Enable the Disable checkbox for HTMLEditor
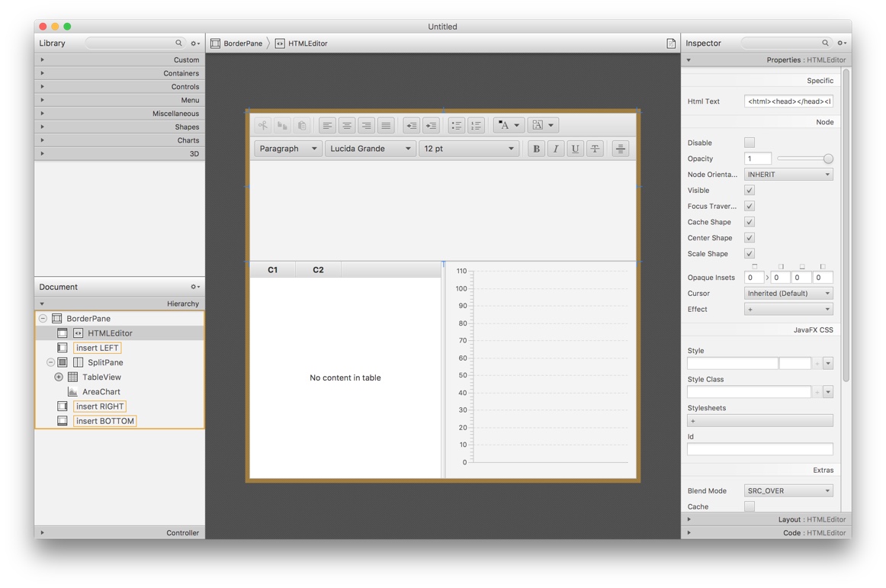The image size is (886, 588). pyautogui.click(x=749, y=142)
